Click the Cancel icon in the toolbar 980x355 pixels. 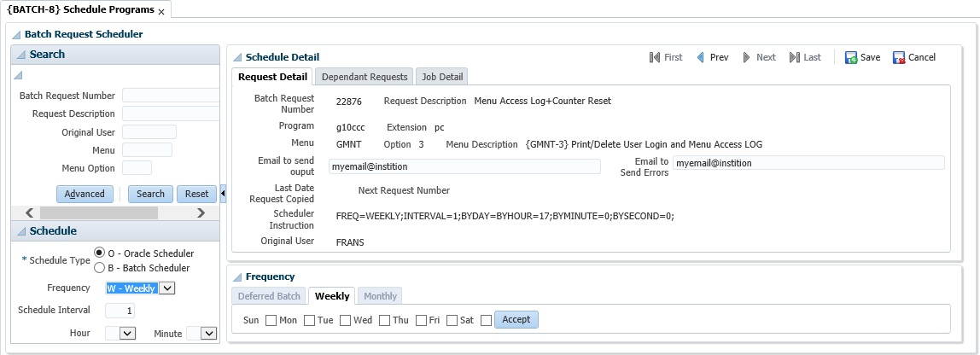(x=899, y=58)
